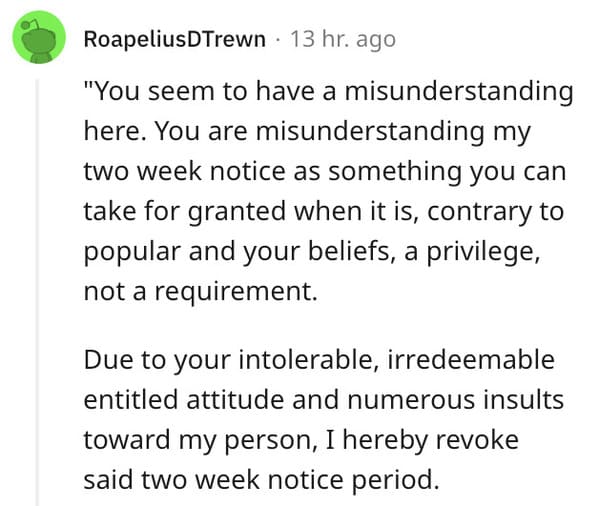Click the closing line 'said two week notice period.'

[261, 479]
